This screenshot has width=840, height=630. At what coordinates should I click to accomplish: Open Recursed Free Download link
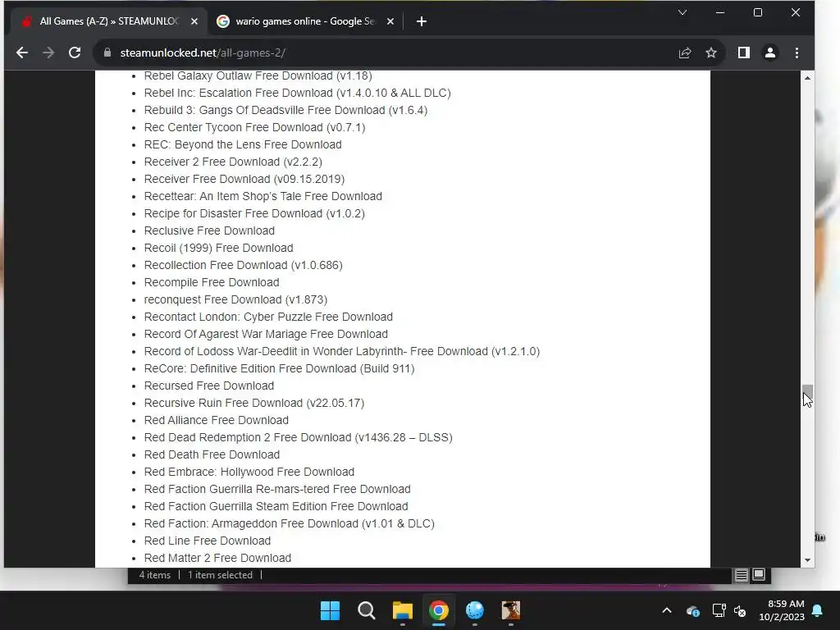coord(209,386)
